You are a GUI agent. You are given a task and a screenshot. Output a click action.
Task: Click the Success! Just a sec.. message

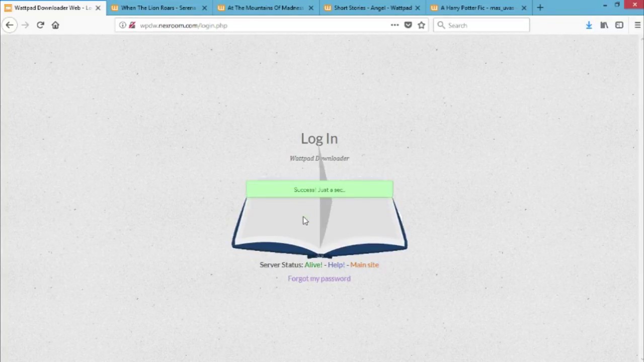pos(319,190)
